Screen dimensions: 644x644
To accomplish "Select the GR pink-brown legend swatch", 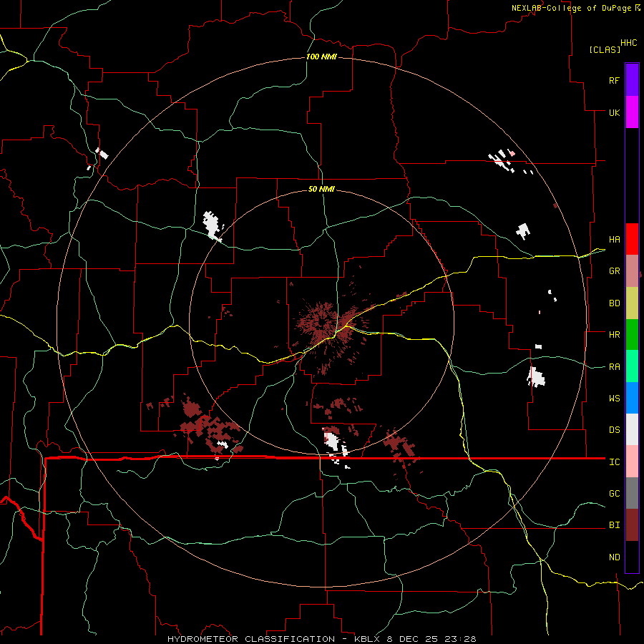I will [632, 271].
